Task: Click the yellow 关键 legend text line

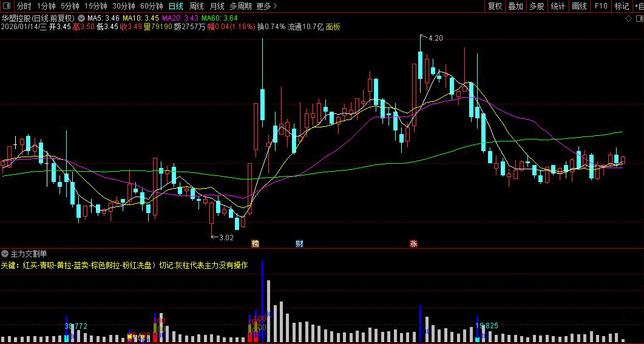Action: (124, 265)
